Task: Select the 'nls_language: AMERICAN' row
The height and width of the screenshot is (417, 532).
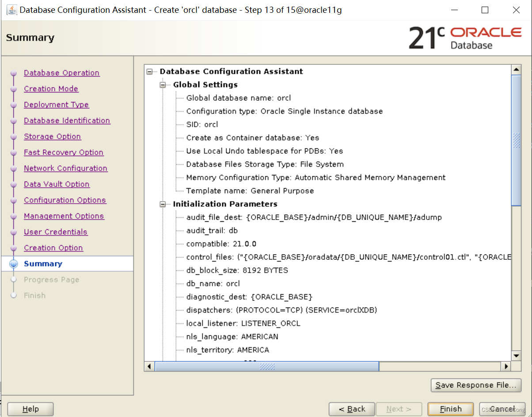Action: pyautogui.click(x=232, y=337)
